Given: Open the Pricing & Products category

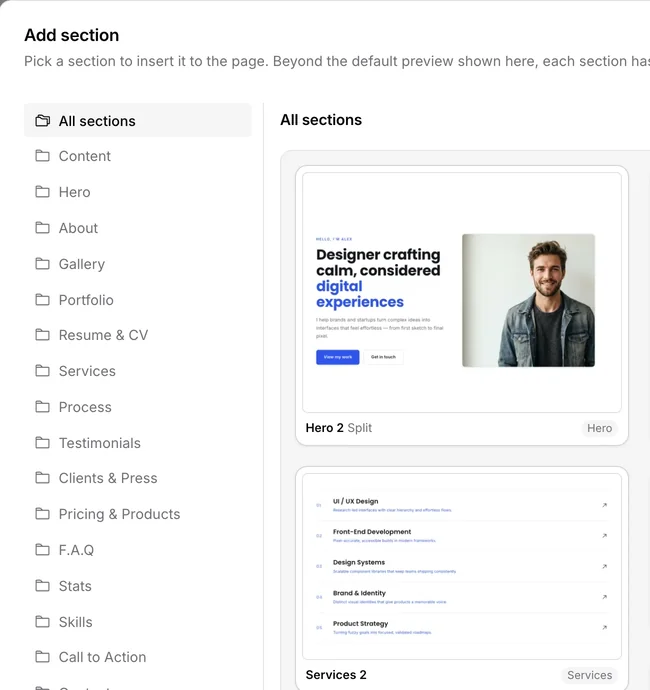Looking at the screenshot, I should click(x=137, y=514).
